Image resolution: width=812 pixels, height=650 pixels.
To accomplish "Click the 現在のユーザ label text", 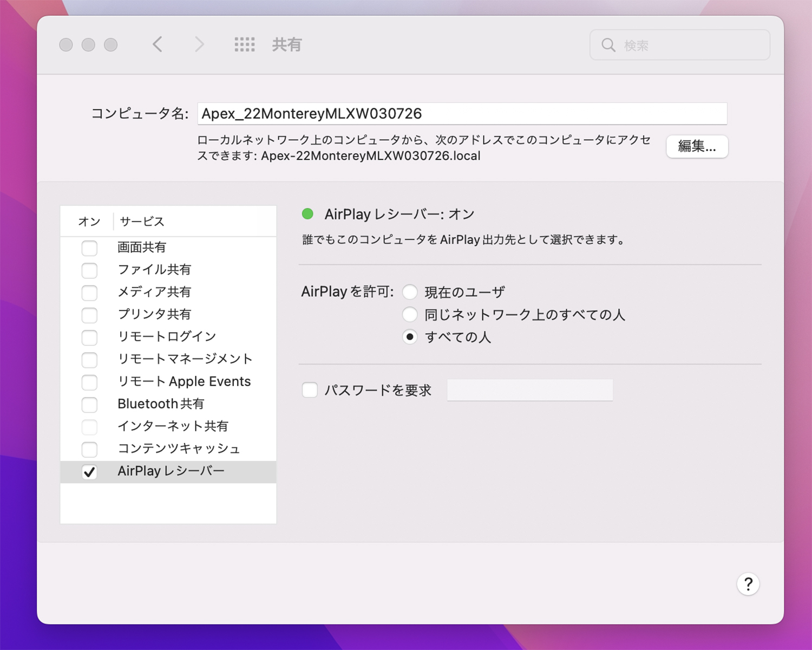I will tap(464, 292).
